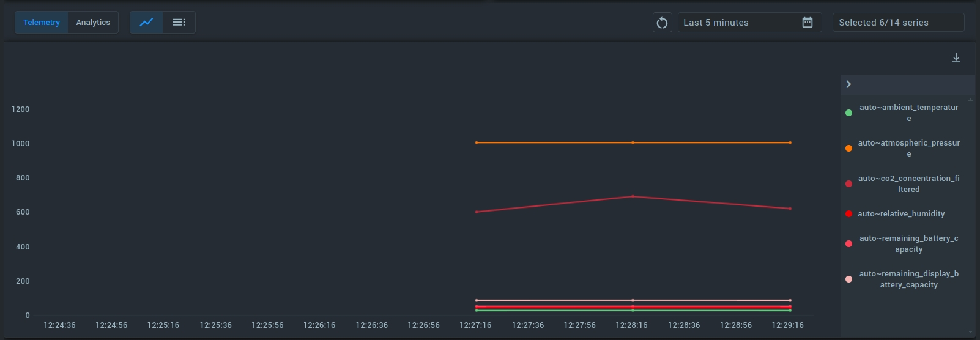
Task: Click the green ambient temperature color dot
Action: coord(848,113)
